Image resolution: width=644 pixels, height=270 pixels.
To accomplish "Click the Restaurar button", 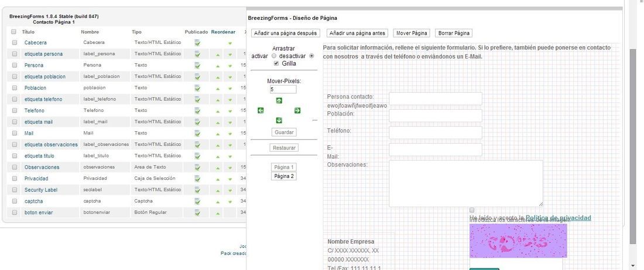I will coord(284,148).
